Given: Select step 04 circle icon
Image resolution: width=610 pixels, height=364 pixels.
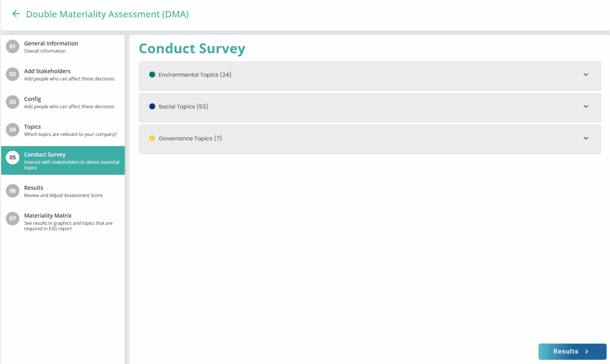Looking at the screenshot, I should point(13,130).
